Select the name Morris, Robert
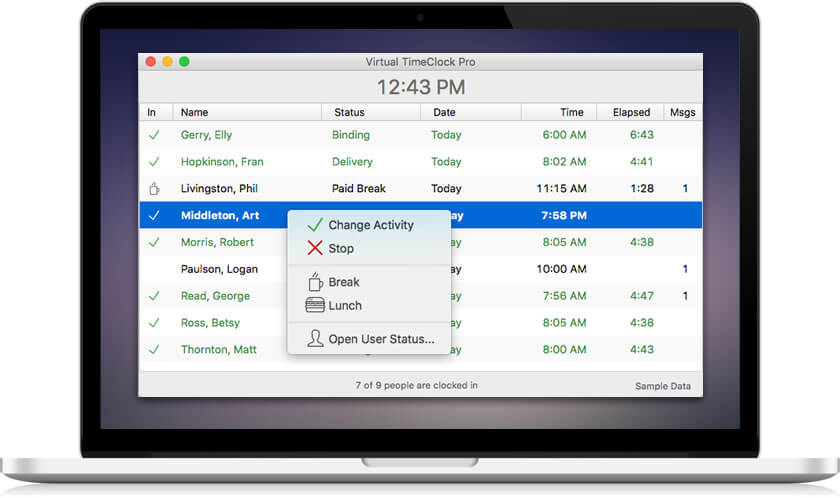Image resolution: width=840 pixels, height=498 pixels. pos(217,242)
